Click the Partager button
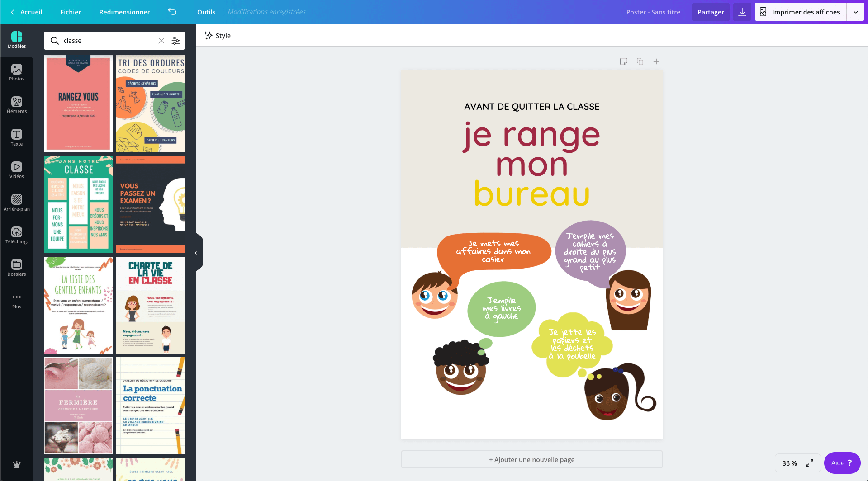868x481 pixels. pyautogui.click(x=711, y=12)
